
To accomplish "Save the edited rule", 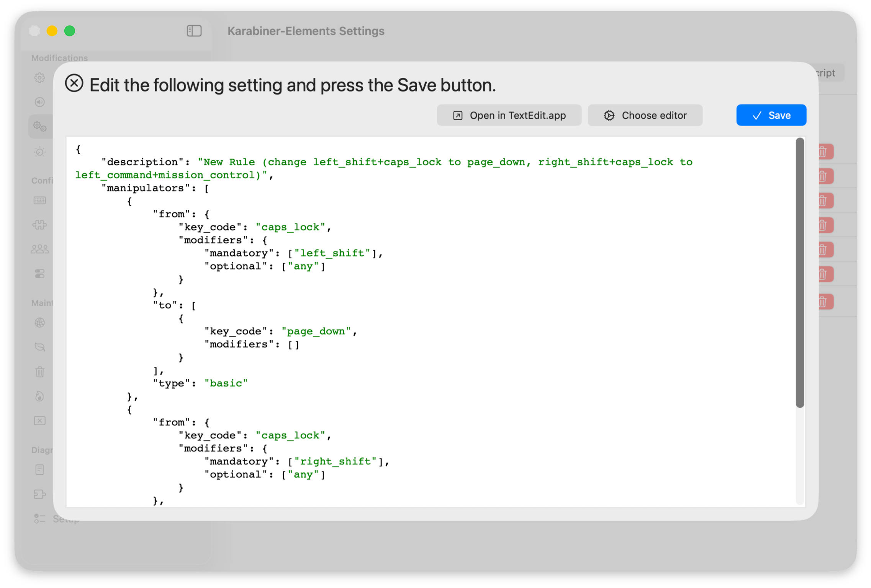I will [771, 115].
